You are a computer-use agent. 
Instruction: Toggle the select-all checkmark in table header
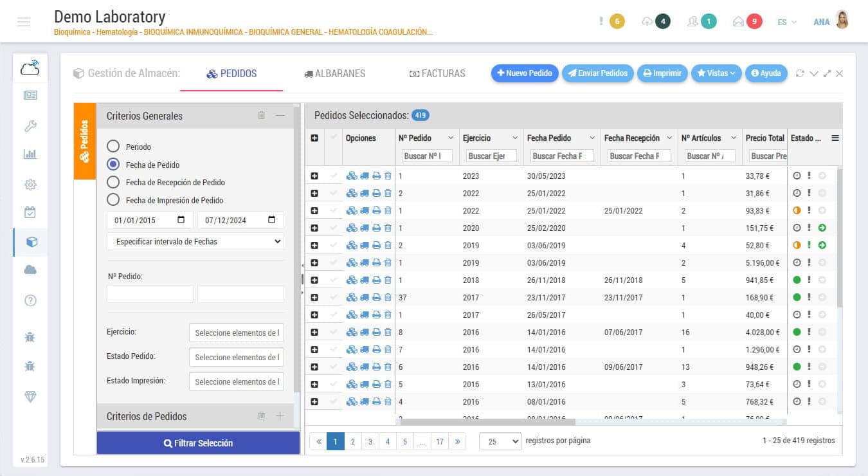point(333,137)
